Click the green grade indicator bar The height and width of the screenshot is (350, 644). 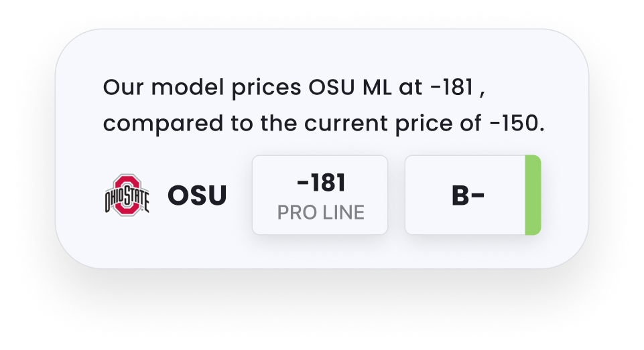pyautogui.click(x=532, y=195)
